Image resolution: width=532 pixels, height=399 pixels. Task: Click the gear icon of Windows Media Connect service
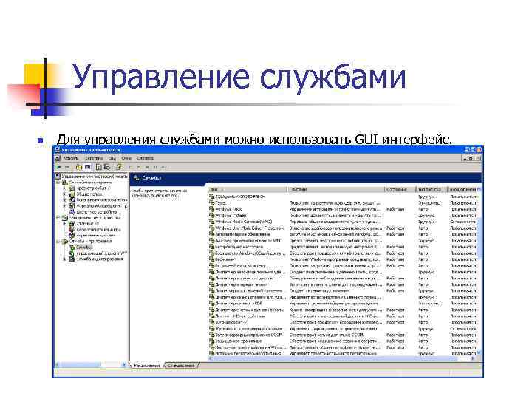click(x=212, y=222)
